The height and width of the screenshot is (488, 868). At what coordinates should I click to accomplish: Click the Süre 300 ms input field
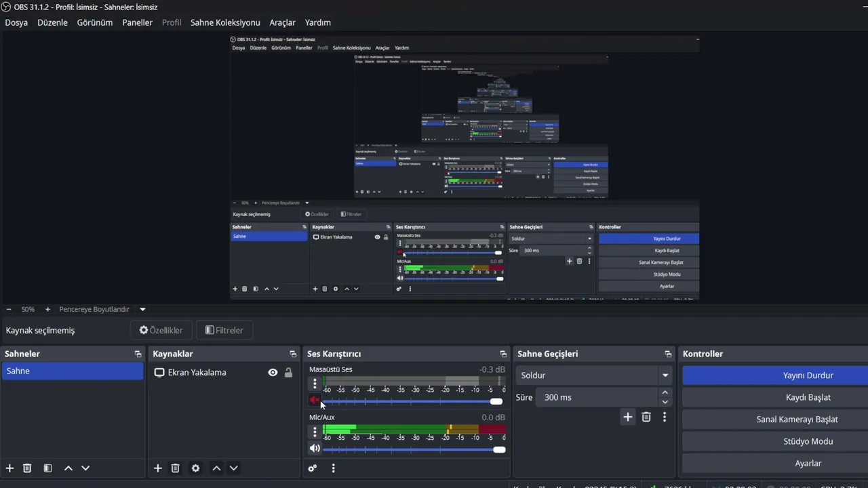pyautogui.click(x=596, y=397)
